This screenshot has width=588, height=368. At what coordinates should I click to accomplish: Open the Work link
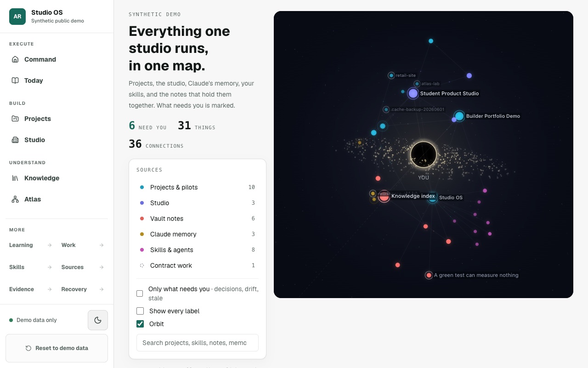click(x=83, y=245)
